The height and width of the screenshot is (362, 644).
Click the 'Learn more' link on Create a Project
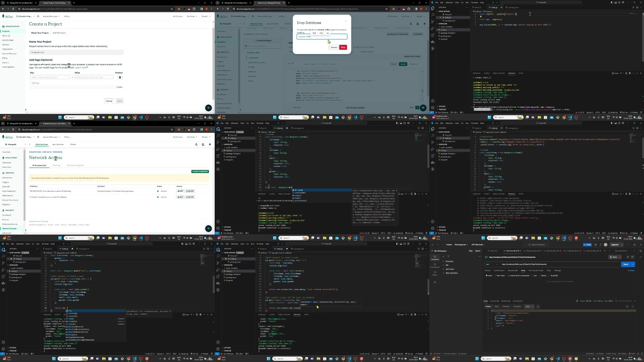click(81, 67)
